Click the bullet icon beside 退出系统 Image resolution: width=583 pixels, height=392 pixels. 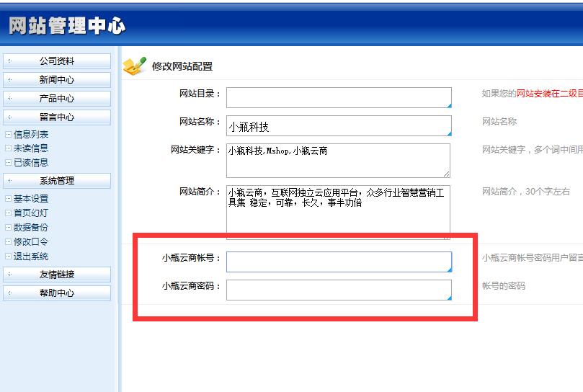[8, 257]
